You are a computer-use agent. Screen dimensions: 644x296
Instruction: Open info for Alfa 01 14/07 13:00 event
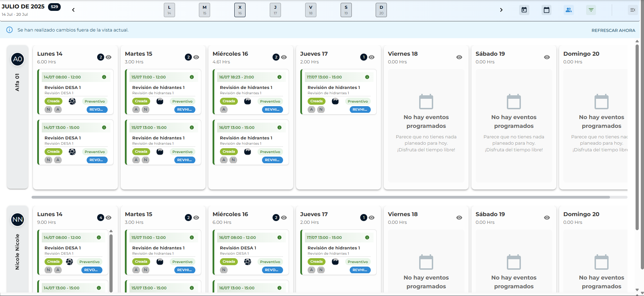coord(104,128)
